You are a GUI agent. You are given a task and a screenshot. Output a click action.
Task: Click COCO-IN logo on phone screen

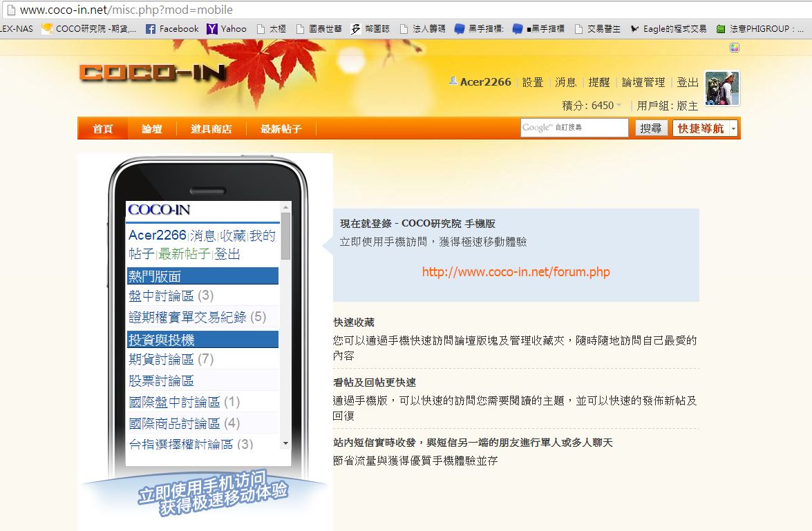click(x=159, y=210)
